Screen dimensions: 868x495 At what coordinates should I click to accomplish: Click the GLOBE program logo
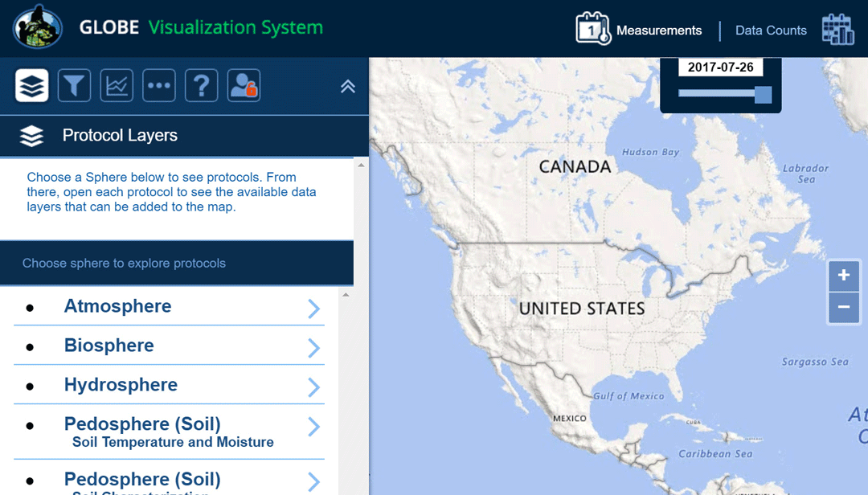(38, 27)
